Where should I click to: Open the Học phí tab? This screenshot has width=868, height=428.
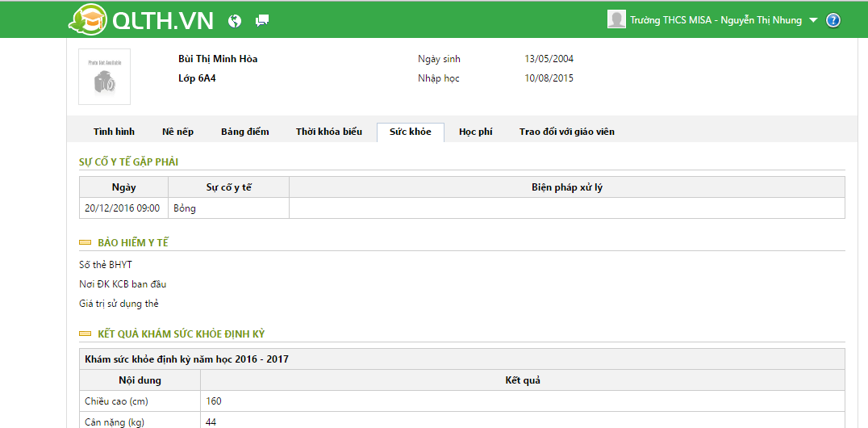tap(475, 132)
